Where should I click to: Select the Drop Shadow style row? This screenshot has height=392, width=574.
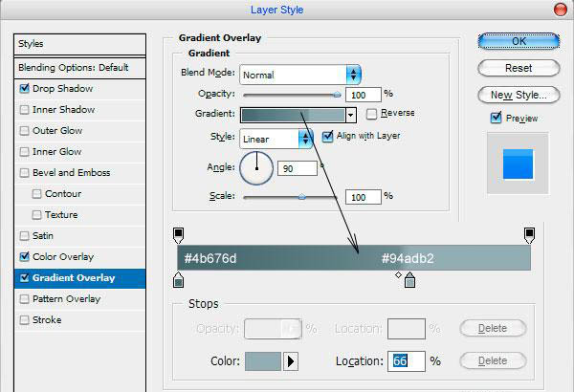pyautogui.click(x=79, y=89)
